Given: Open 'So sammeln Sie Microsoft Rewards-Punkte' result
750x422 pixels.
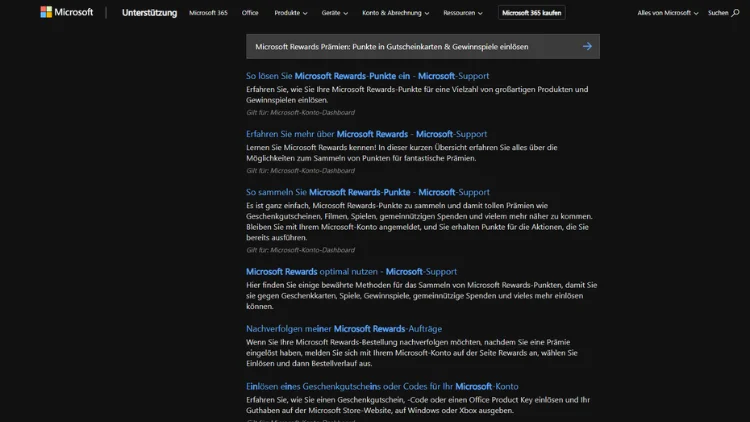Looking at the screenshot, I should point(368,192).
